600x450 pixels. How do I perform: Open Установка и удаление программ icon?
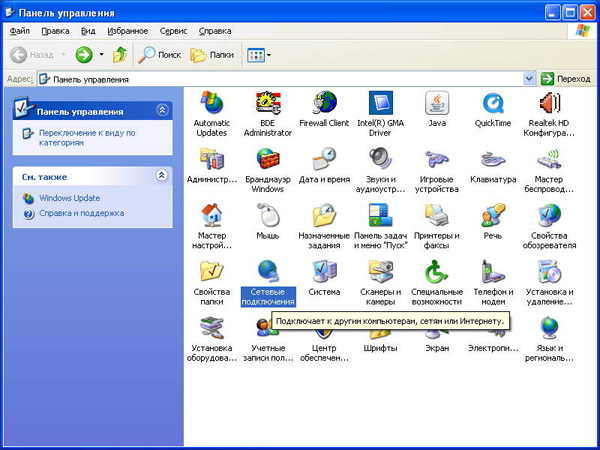[x=549, y=271]
